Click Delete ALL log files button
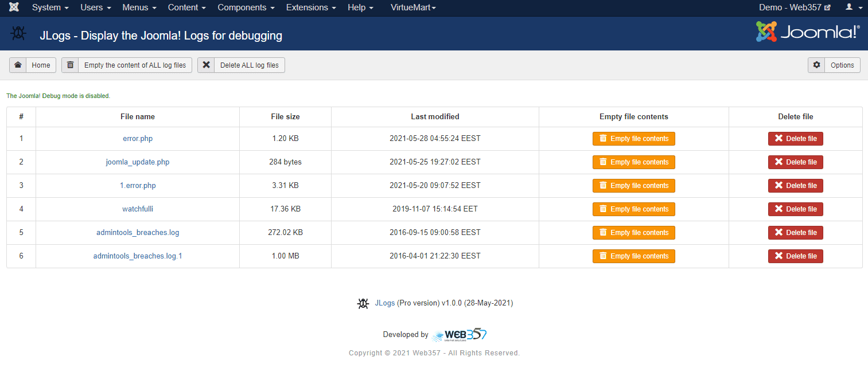This screenshot has width=868, height=372. click(x=241, y=65)
